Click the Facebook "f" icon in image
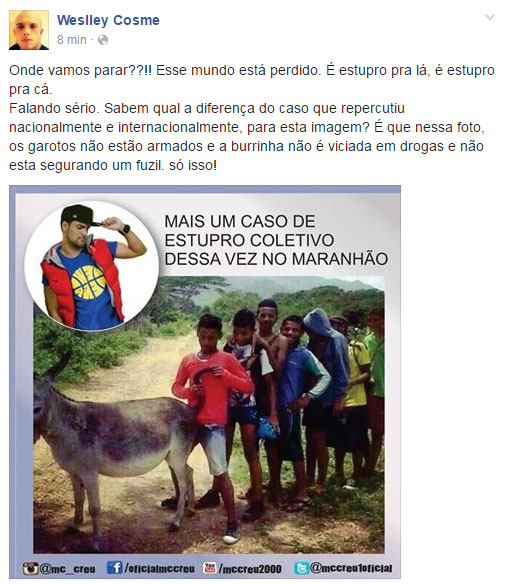The width and height of the screenshot is (506, 584). (x=114, y=568)
